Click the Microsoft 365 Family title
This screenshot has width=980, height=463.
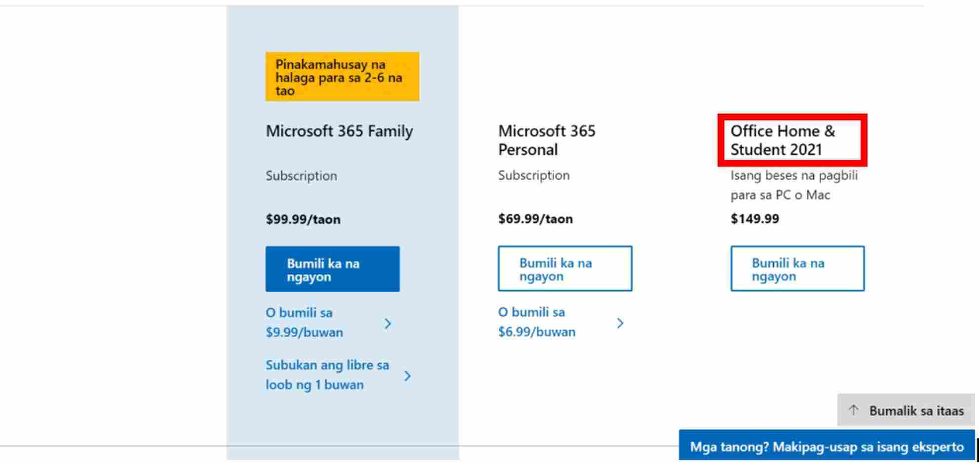pos(339,131)
